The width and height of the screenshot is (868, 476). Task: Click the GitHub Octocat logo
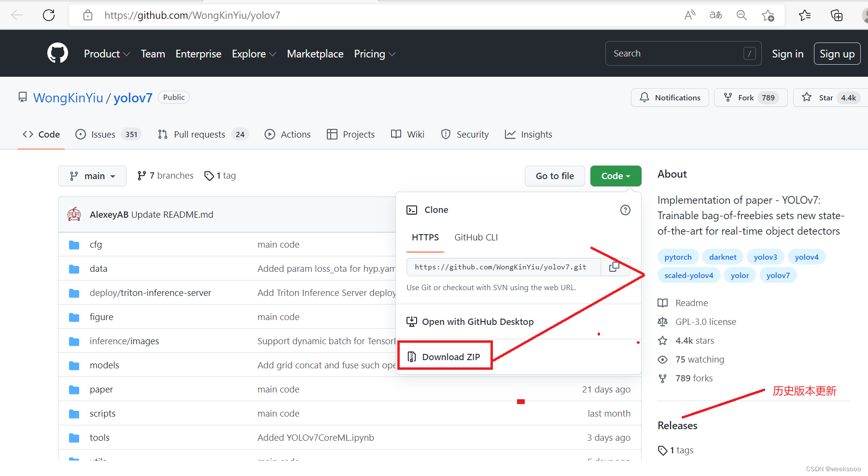click(57, 53)
